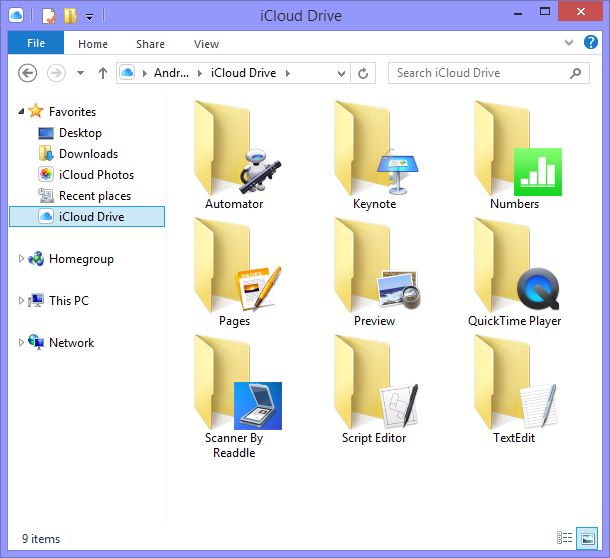The height and width of the screenshot is (558, 610).
Task: Refresh the iCloud Drive folder view
Action: [364, 73]
